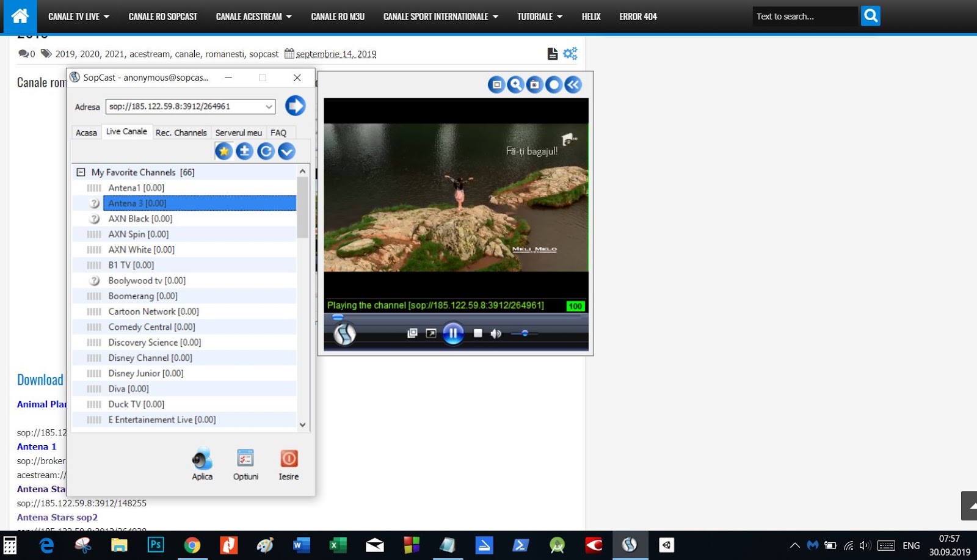This screenshot has height=560, width=977.
Task: Click the sopcast tag link
Action: (x=264, y=54)
